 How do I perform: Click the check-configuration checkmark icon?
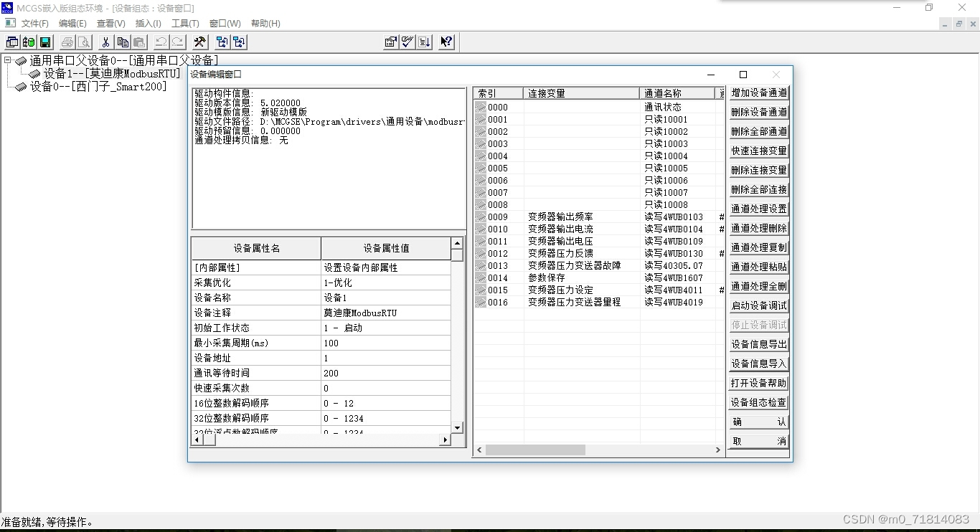click(407, 42)
